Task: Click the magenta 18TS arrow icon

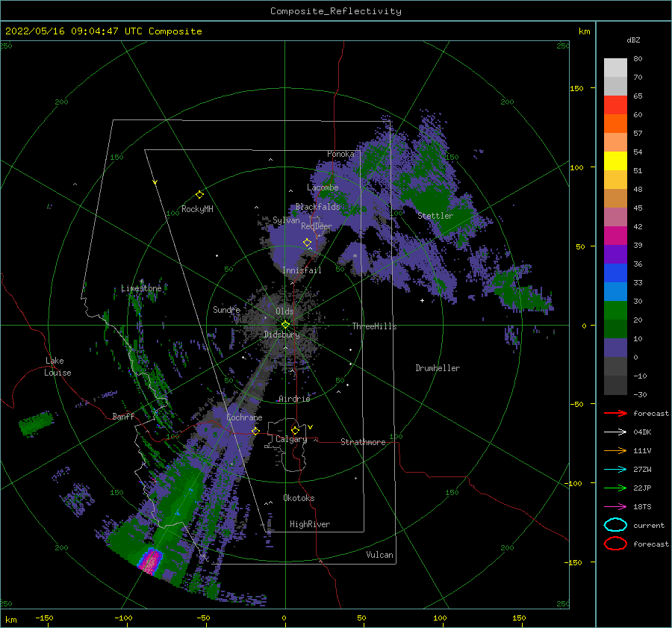Action: (x=615, y=507)
